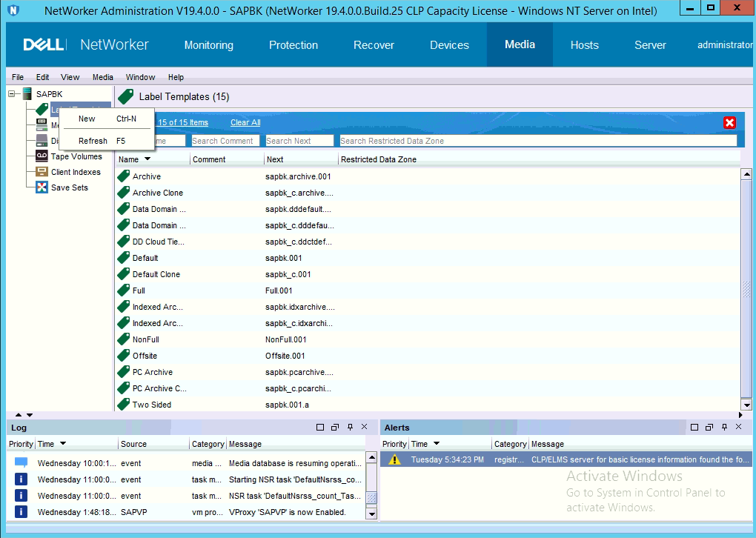Choose Refresh from the context menu

click(x=93, y=141)
